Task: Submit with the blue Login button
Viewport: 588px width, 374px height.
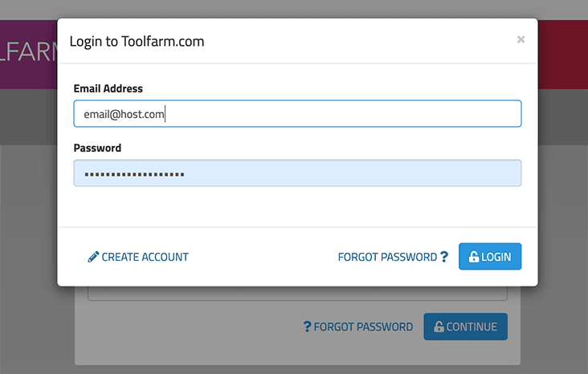Action: pos(490,256)
